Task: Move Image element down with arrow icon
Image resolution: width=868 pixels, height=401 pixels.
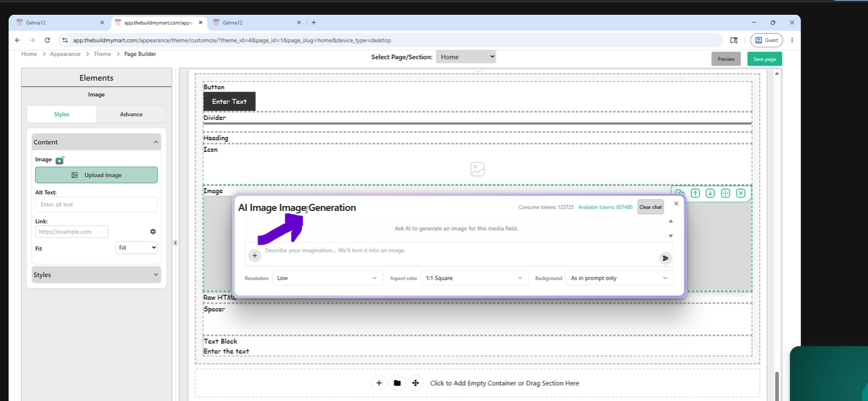Action: click(x=710, y=193)
